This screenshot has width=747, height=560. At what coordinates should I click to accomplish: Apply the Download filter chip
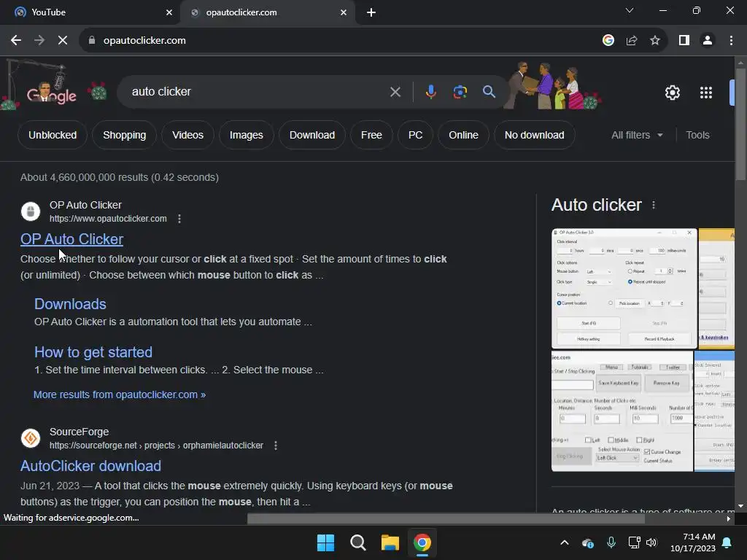point(312,135)
